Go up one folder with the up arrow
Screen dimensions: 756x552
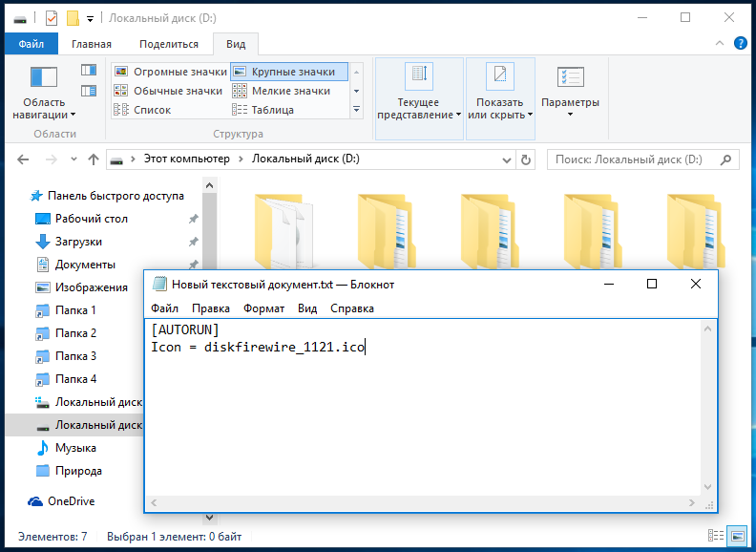click(x=94, y=159)
